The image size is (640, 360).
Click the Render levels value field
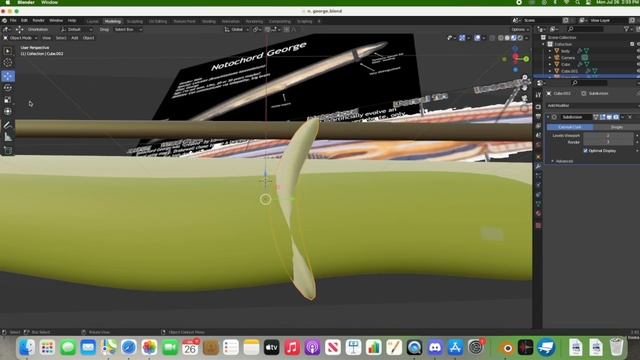click(x=608, y=142)
